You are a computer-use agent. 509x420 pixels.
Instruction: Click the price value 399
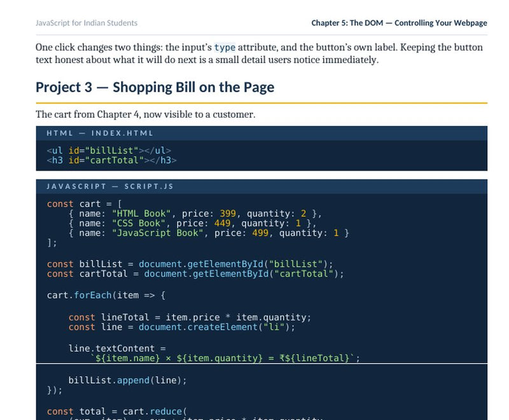point(228,214)
